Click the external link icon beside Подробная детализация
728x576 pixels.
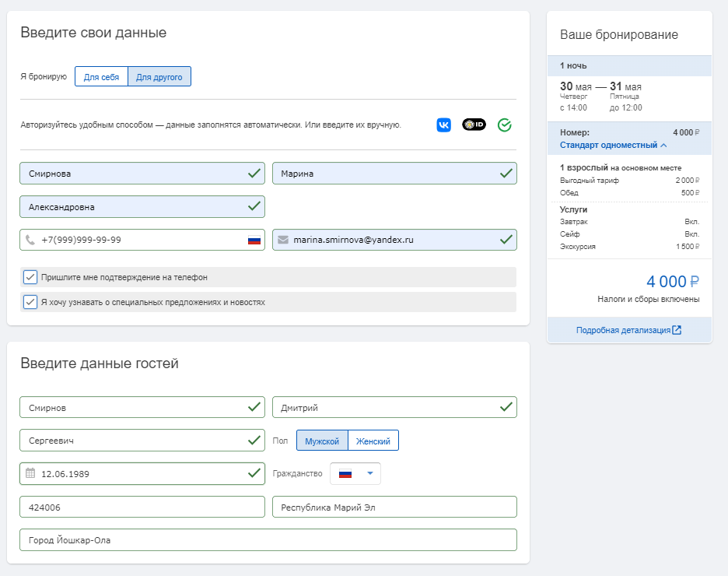click(x=677, y=330)
